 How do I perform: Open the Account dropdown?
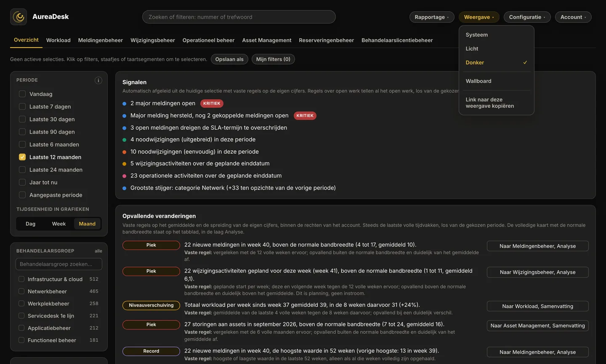pyautogui.click(x=573, y=17)
